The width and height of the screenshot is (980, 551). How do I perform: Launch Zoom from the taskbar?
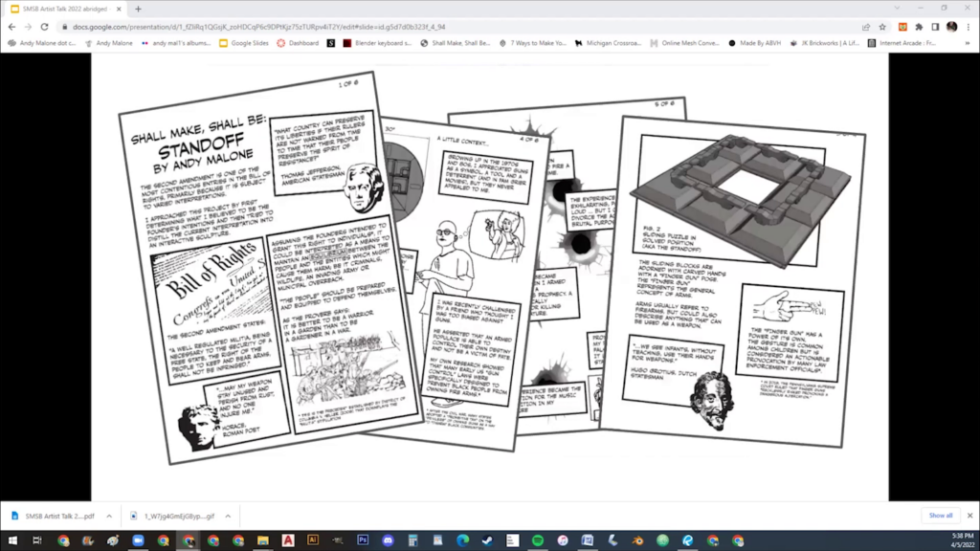(138, 540)
